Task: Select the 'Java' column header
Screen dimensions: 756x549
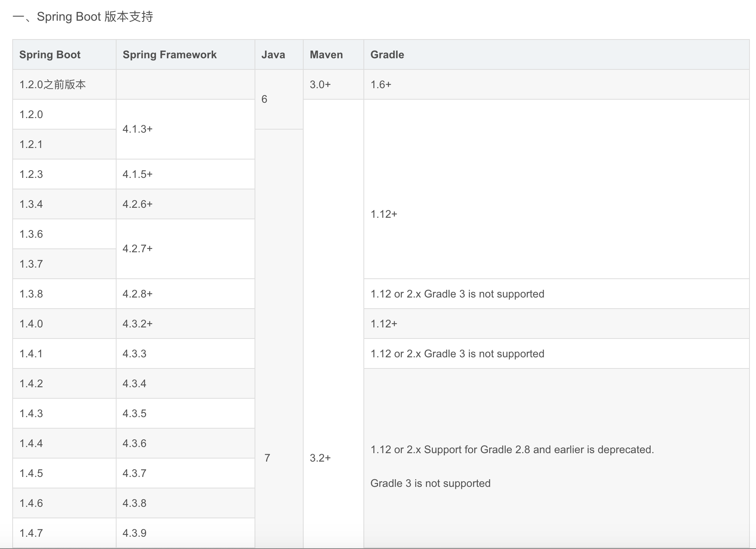Action: point(279,54)
